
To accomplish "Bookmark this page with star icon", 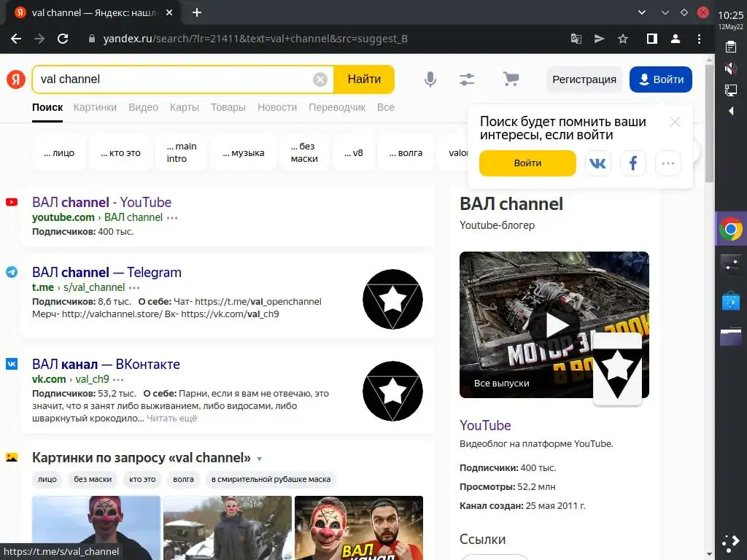I will click(x=623, y=39).
